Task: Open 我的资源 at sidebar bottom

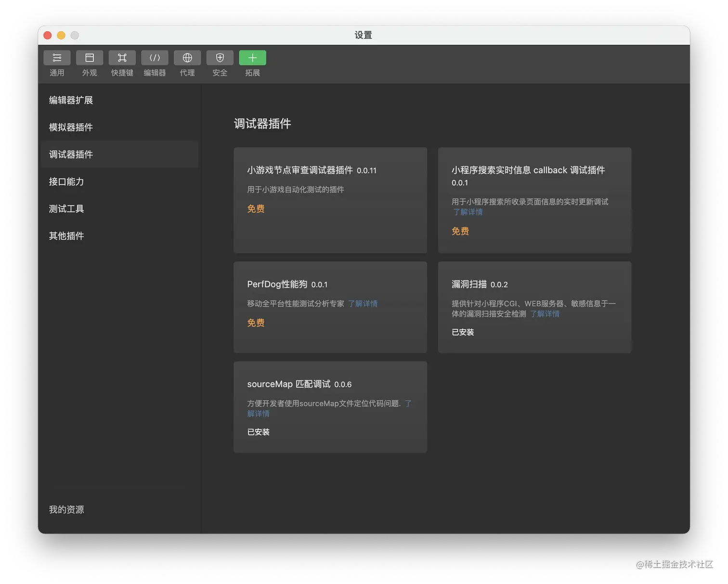Action: click(x=66, y=509)
